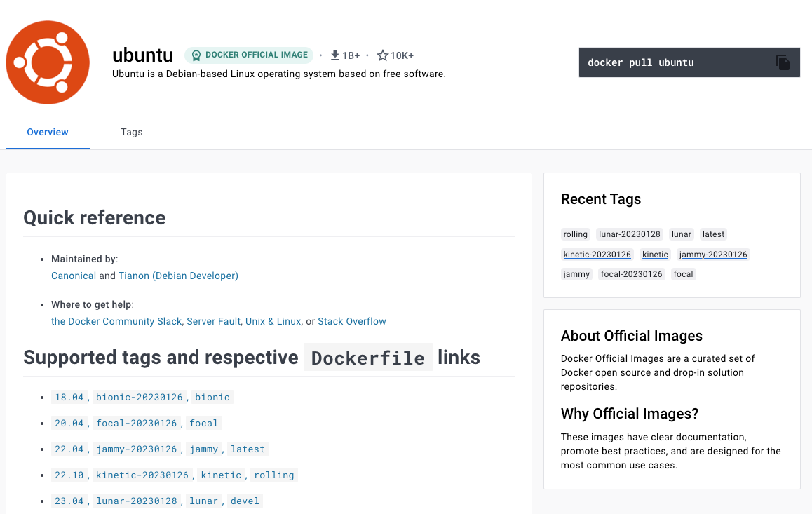Click the Ubuntu logo image
Viewport: 812px width, 514px height.
[48, 62]
